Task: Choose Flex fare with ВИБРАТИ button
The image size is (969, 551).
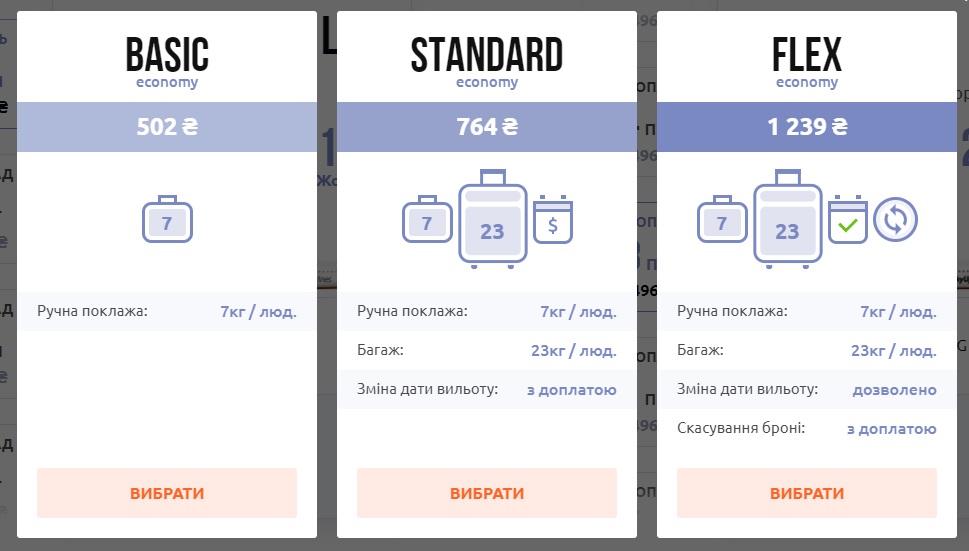Action: coord(806,493)
